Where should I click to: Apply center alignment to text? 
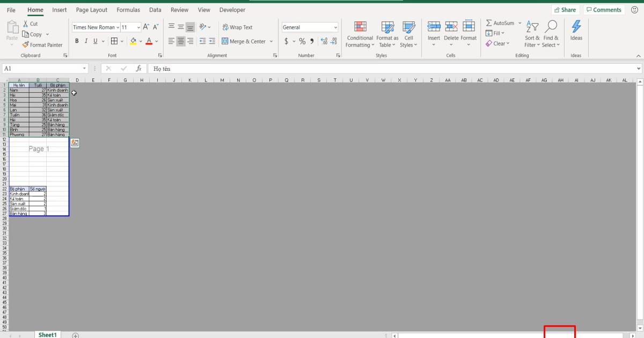(x=180, y=40)
